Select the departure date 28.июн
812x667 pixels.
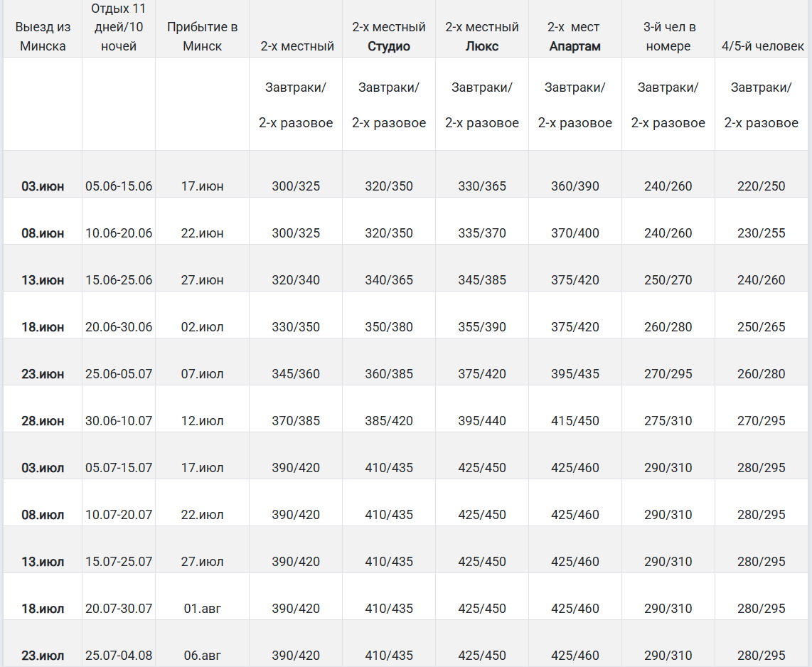43,421
